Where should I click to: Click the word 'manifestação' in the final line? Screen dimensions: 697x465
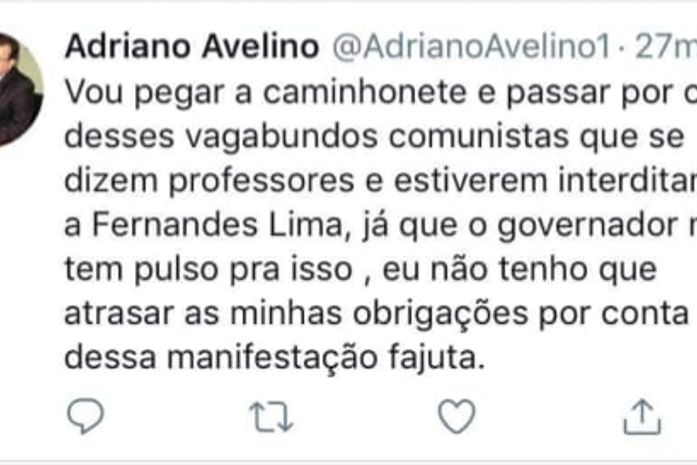click(272, 358)
